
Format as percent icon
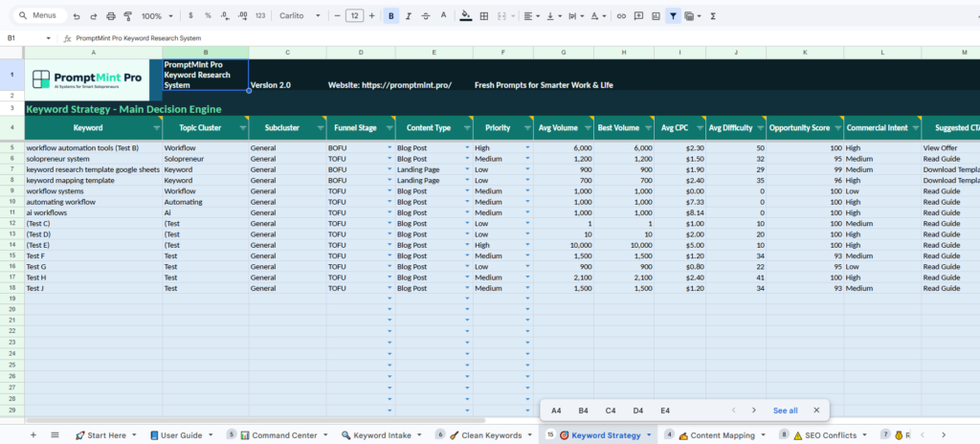208,15
